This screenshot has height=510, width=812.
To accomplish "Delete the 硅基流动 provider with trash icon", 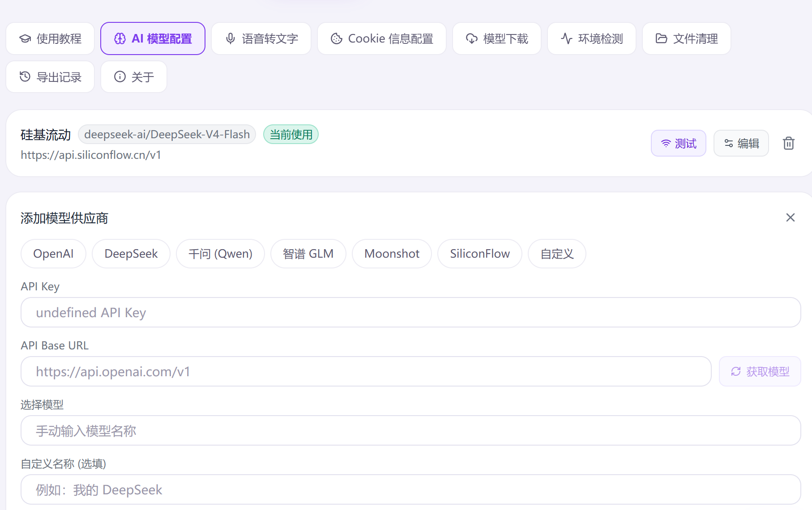I will tap(788, 143).
